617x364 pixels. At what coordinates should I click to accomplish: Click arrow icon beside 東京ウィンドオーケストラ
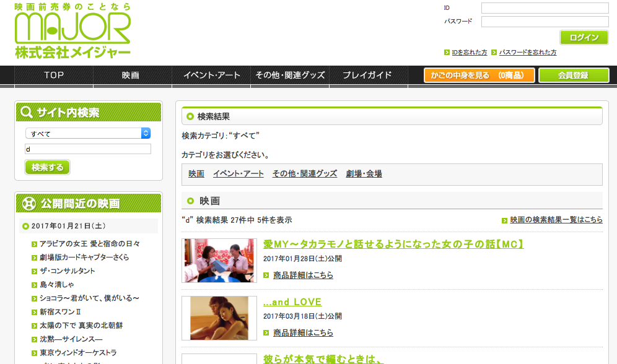[x=34, y=353]
